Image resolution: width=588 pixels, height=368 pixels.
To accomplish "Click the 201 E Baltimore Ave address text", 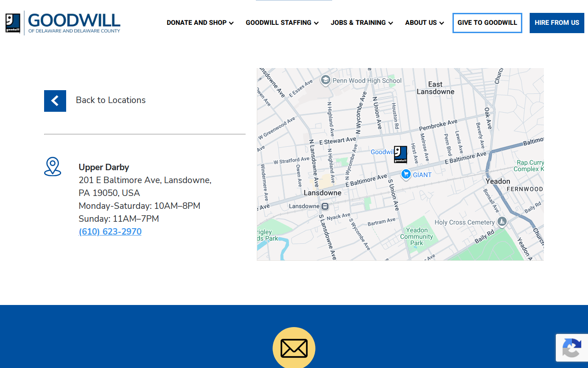I will pos(145,186).
